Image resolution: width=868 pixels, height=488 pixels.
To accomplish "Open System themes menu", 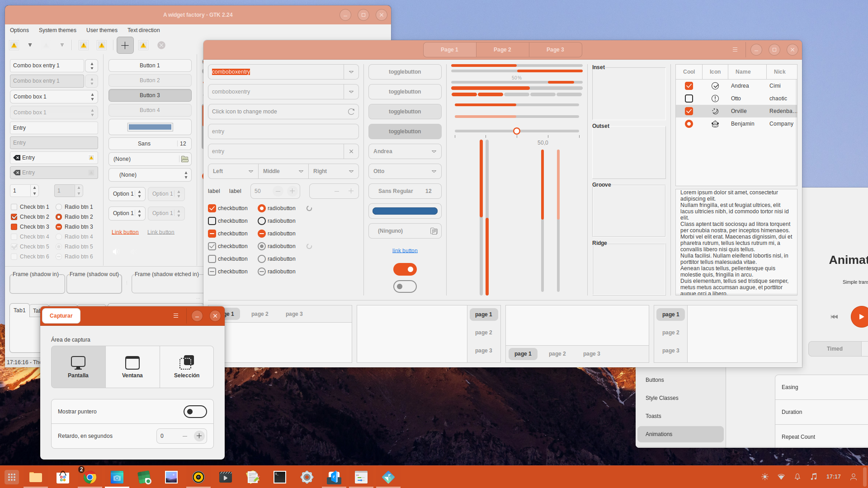I will 57,30.
